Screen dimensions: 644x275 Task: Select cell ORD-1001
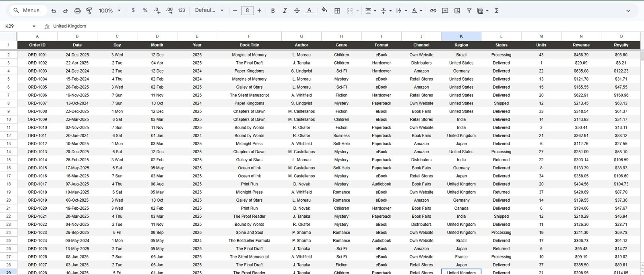click(x=37, y=55)
